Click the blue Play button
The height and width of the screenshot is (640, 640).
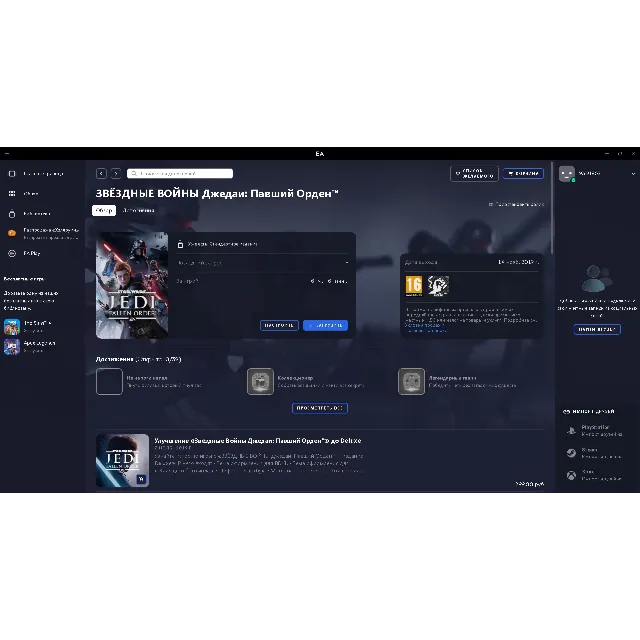(325, 325)
